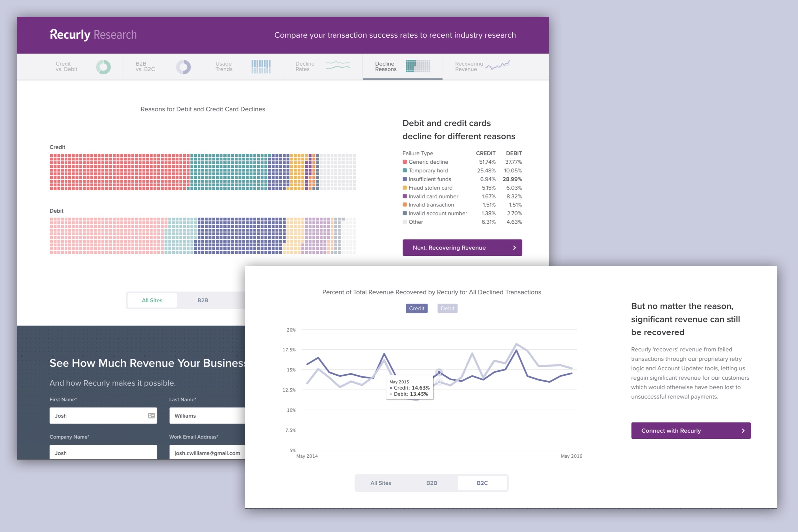
Task: Click the Connect with Recurly button
Action: click(x=691, y=431)
